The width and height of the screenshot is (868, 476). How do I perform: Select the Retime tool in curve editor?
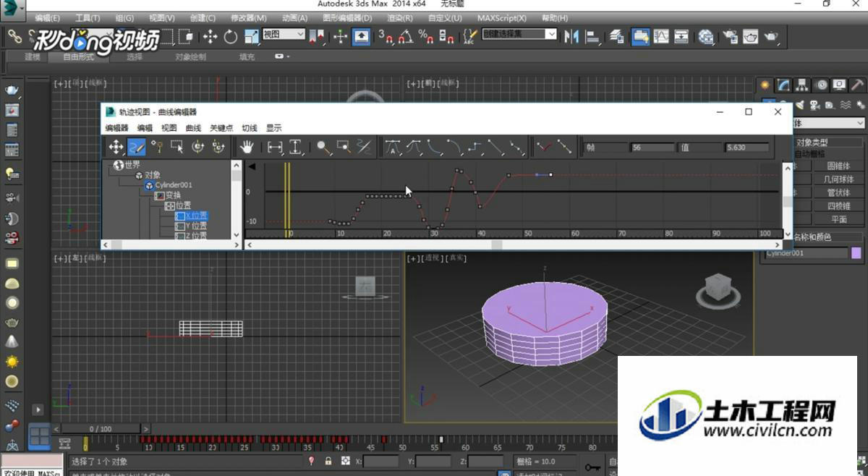point(197,147)
